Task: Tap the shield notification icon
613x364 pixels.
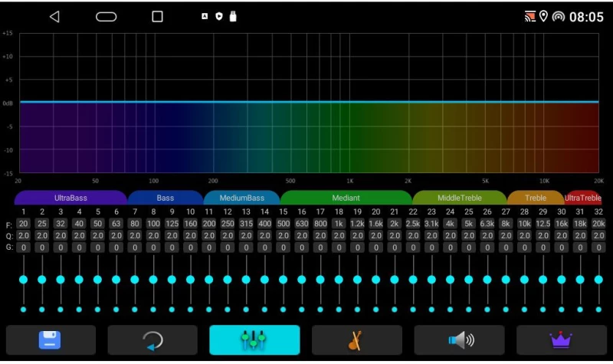Action: [x=219, y=16]
